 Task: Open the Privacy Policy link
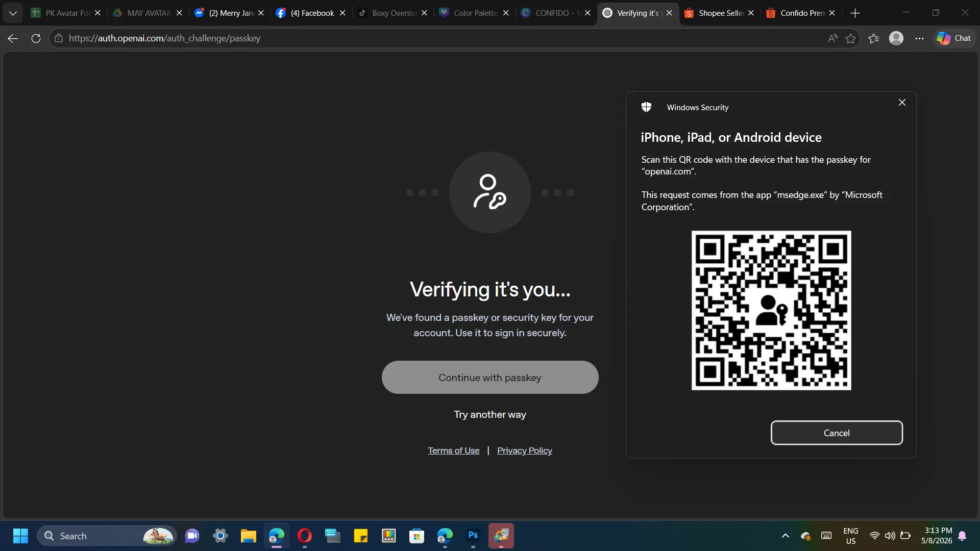(525, 450)
